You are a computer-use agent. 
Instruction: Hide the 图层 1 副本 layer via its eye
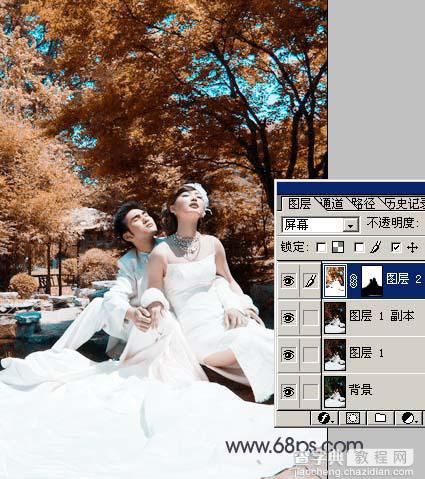[x=288, y=317]
